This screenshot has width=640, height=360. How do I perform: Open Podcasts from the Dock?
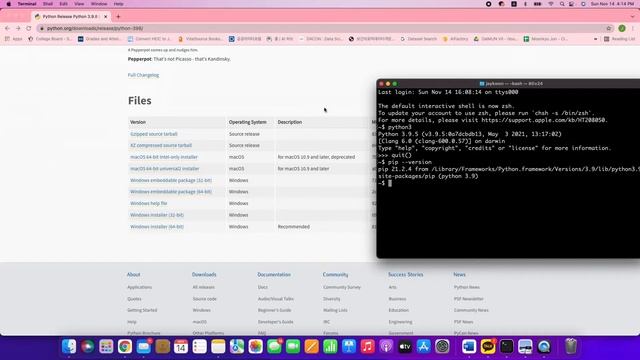pyautogui.click(x=386, y=347)
